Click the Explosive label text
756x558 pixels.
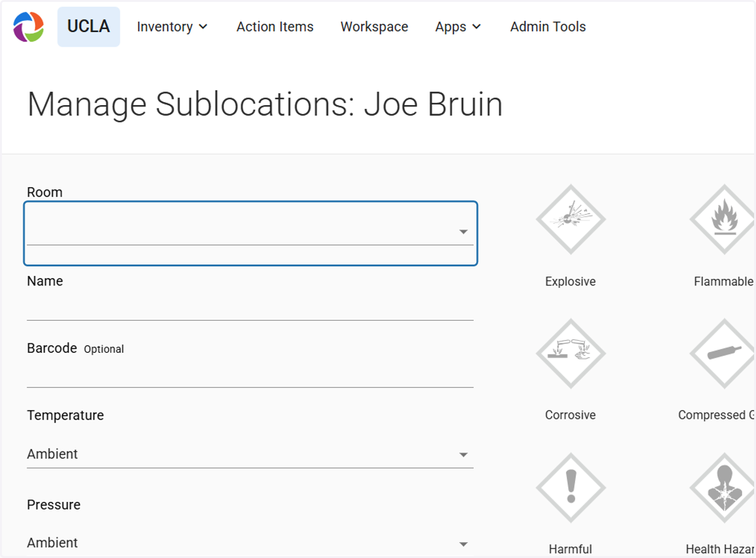(571, 282)
